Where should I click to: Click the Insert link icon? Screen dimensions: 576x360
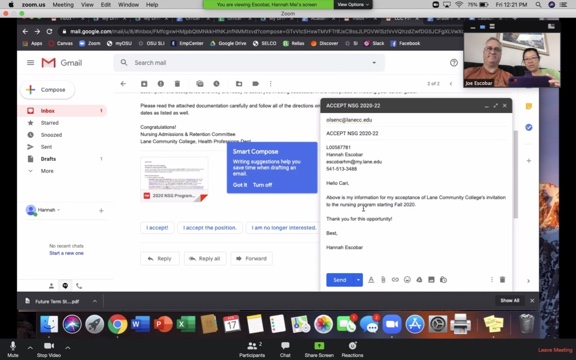coord(395,280)
